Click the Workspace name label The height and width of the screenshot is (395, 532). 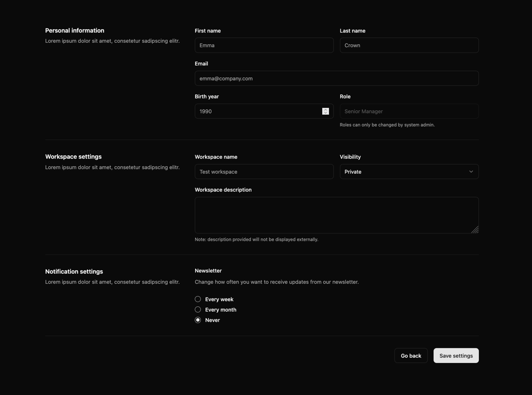coord(216,157)
